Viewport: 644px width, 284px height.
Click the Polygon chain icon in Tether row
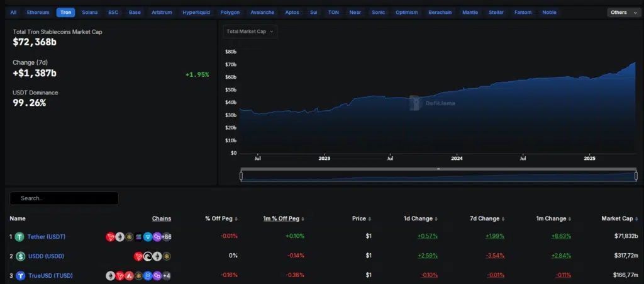[157, 237]
